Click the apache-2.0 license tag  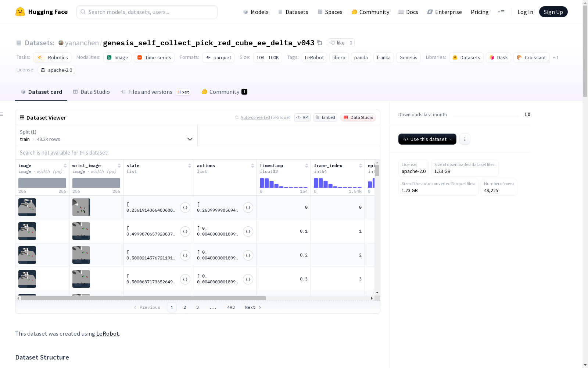(x=57, y=70)
